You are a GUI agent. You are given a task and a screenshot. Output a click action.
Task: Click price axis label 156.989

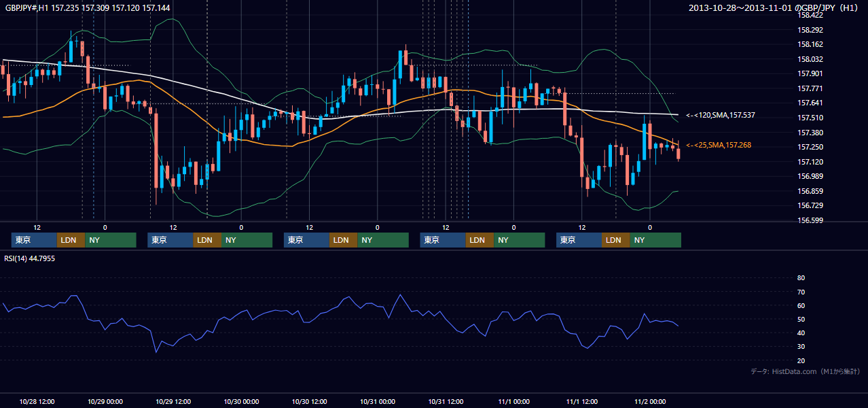(811, 176)
